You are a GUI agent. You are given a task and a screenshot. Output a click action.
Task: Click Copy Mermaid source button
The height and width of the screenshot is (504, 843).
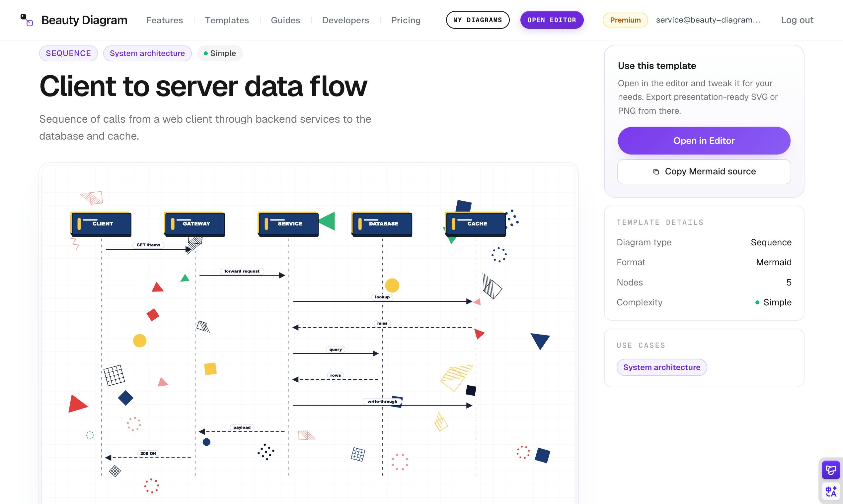point(704,171)
